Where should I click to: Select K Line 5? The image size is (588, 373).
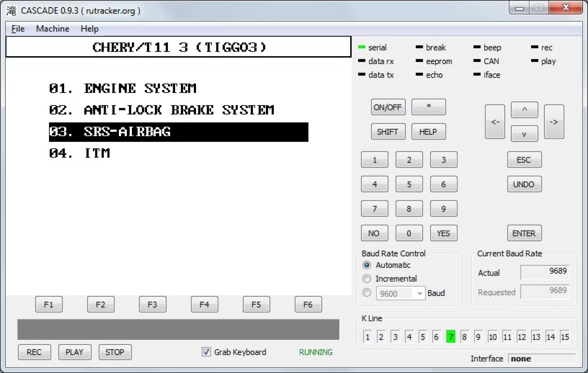tap(423, 337)
